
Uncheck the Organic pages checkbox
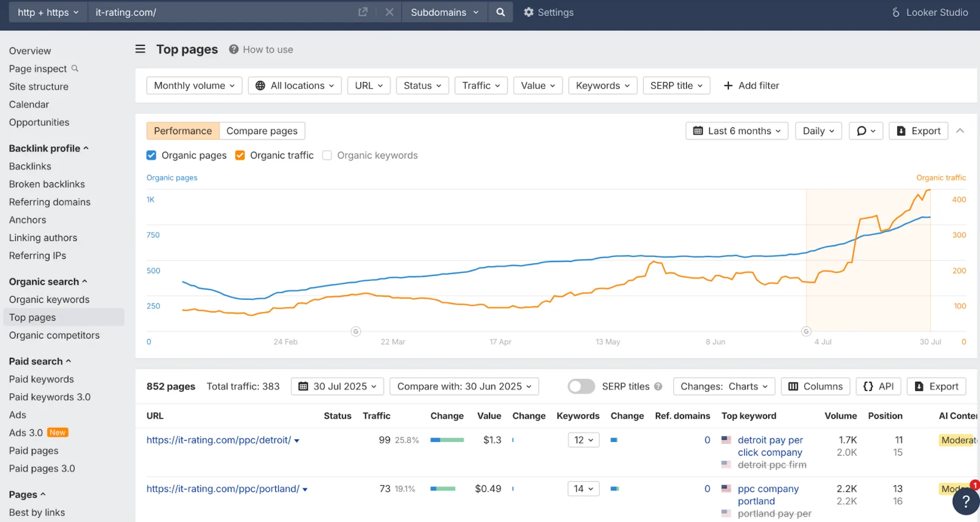pos(151,155)
